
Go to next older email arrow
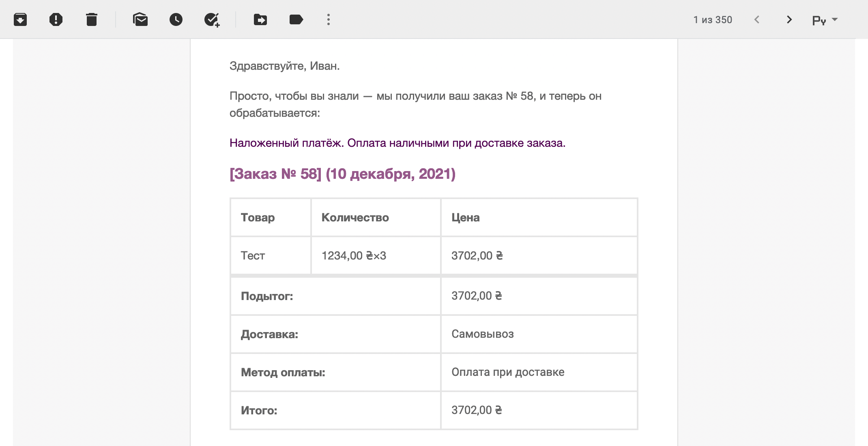[789, 19]
